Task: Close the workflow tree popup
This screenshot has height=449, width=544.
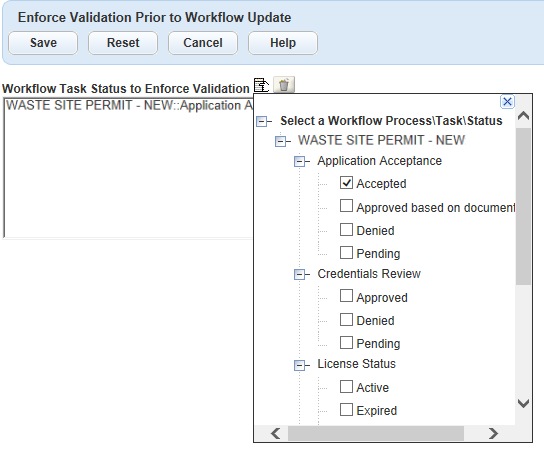Action: coord(507,102)
